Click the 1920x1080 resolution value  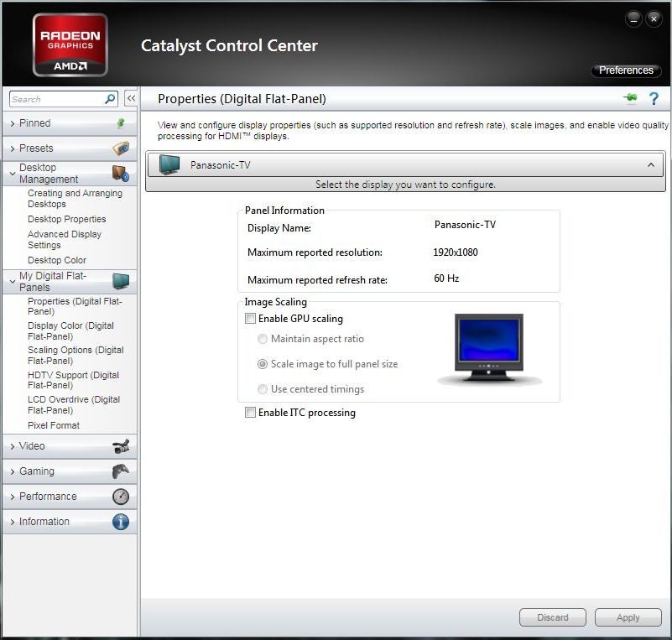[x=456, y=252]
